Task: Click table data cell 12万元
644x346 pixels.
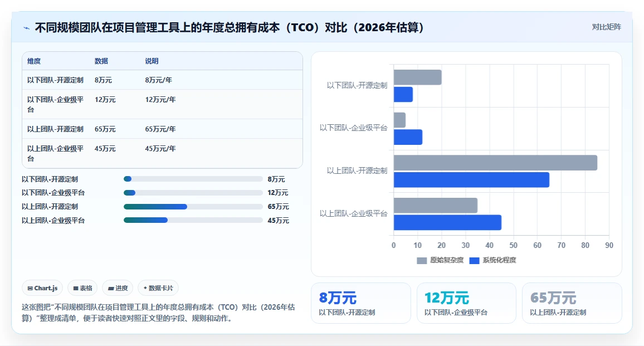Action: tap(105, 99)
